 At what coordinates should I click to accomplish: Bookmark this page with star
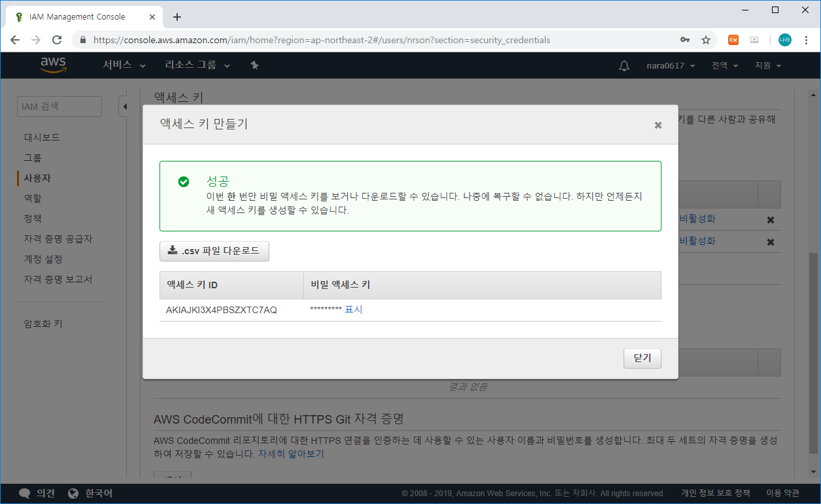tap(706, 40)
